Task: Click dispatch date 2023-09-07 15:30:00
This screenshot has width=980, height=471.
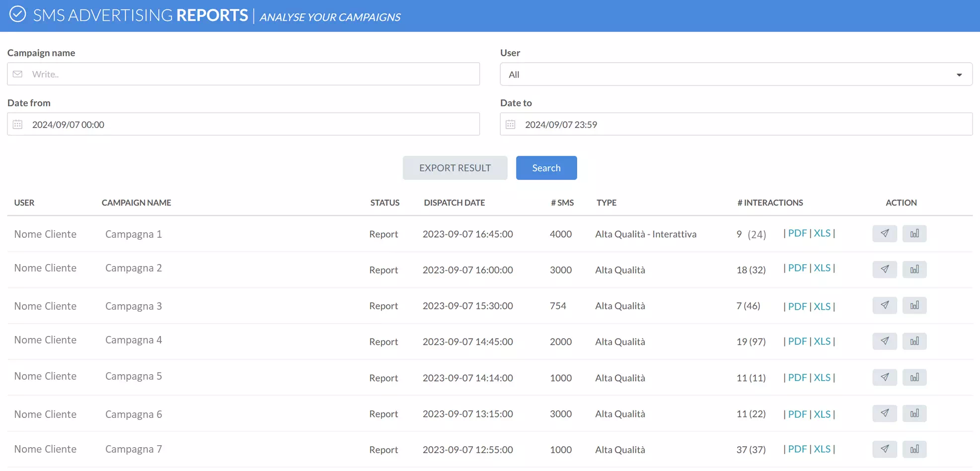Action: point(468,306)
